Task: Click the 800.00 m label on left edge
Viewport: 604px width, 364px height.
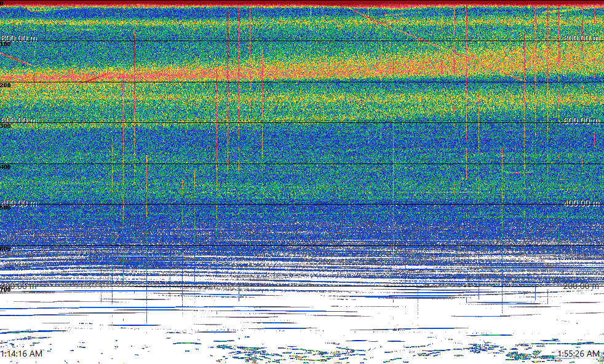Action: point(19,38)
